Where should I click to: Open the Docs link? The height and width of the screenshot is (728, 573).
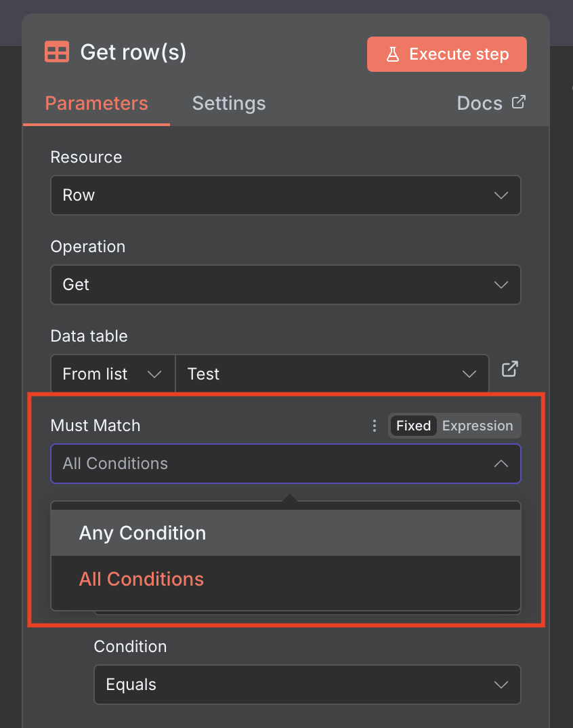click(480, 104)
